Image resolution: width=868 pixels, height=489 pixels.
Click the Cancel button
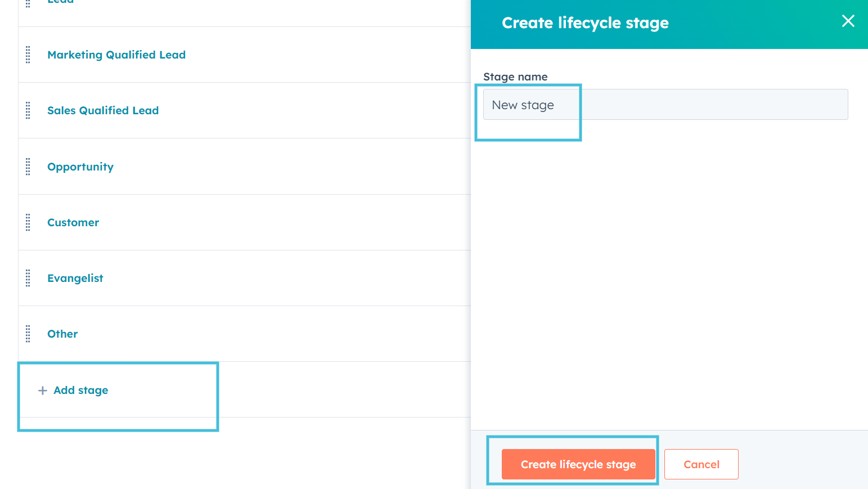click(x=701, y=464)
